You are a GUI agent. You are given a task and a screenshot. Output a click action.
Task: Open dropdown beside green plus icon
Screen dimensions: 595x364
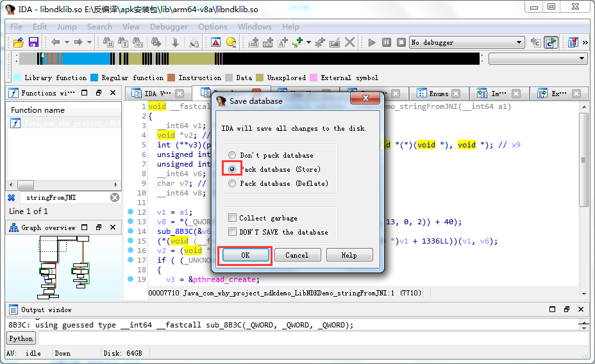(308, 42)
